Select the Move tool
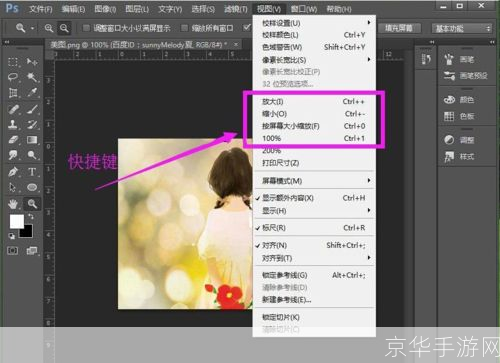500x363 pixels. [x=32, y=62]
